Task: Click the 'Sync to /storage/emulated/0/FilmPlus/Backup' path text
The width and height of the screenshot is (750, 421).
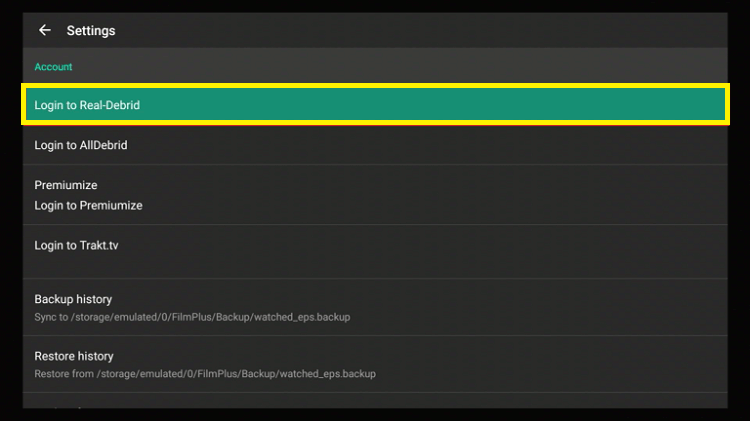Action: point(192,317)
